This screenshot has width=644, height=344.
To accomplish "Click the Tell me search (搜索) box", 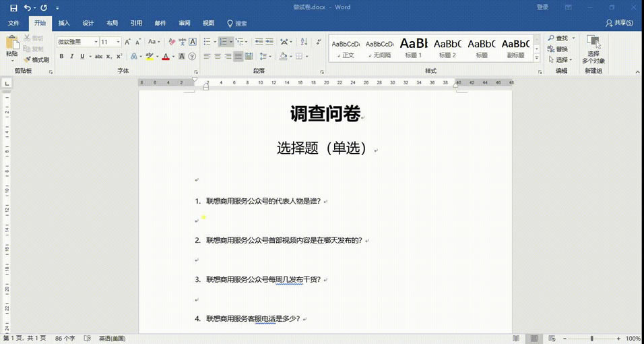I will (x=237, y=24).
